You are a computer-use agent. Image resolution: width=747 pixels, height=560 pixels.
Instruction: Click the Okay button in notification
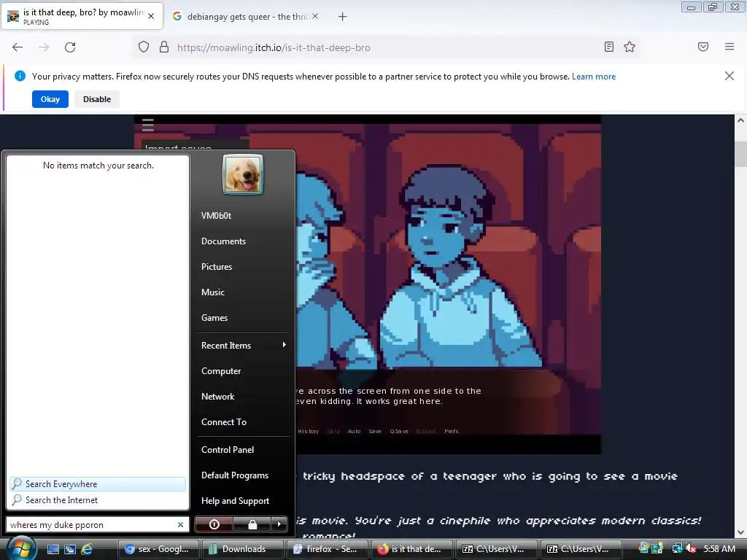(50, 99)
